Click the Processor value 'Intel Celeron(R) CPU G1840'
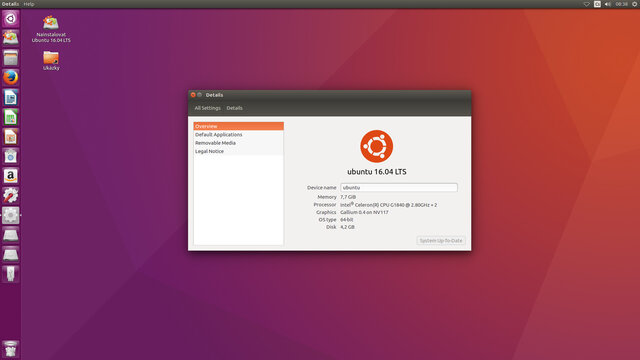Viewport: 640px width, 360px height. [x=389, y=205]
